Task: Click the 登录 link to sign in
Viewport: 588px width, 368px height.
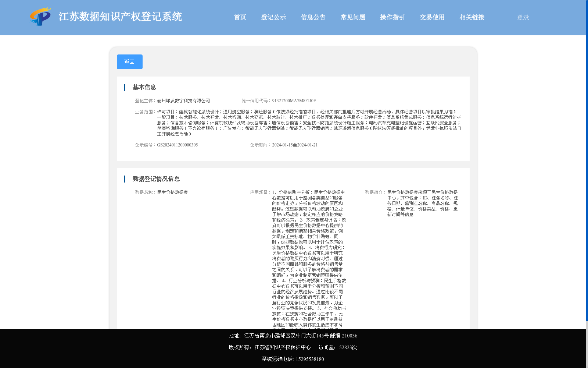Action: [x=522, y=17]
